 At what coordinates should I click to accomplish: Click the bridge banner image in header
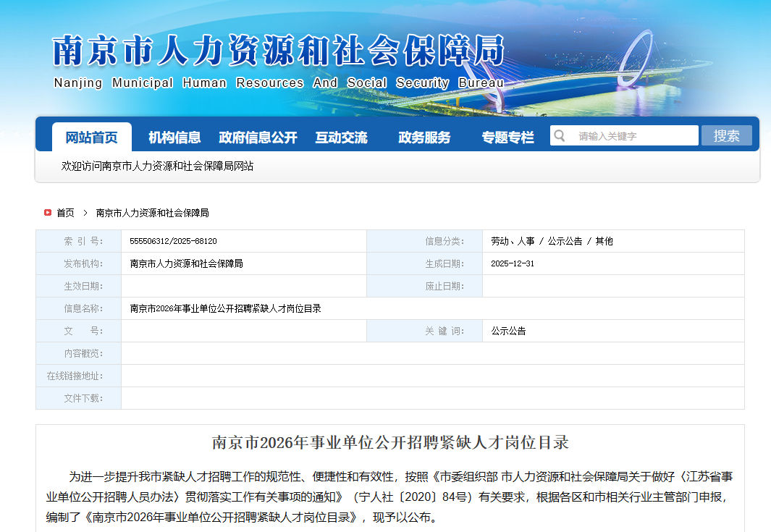click(637, 65)
